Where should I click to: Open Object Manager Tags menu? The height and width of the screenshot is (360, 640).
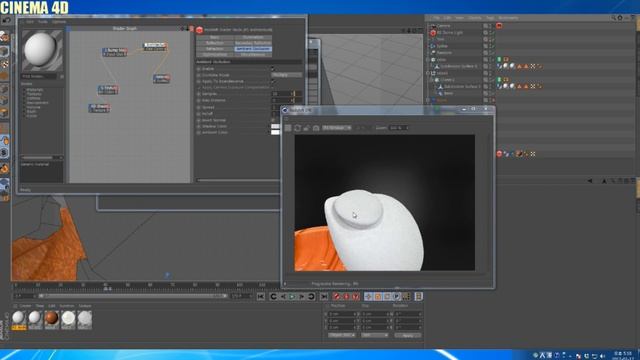point(490,18)
